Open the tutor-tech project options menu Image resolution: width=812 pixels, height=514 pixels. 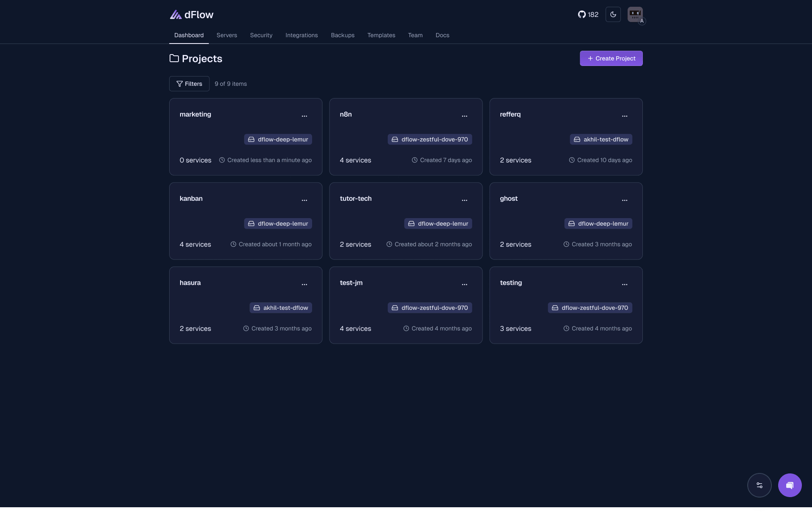click(x=464, y=200)
